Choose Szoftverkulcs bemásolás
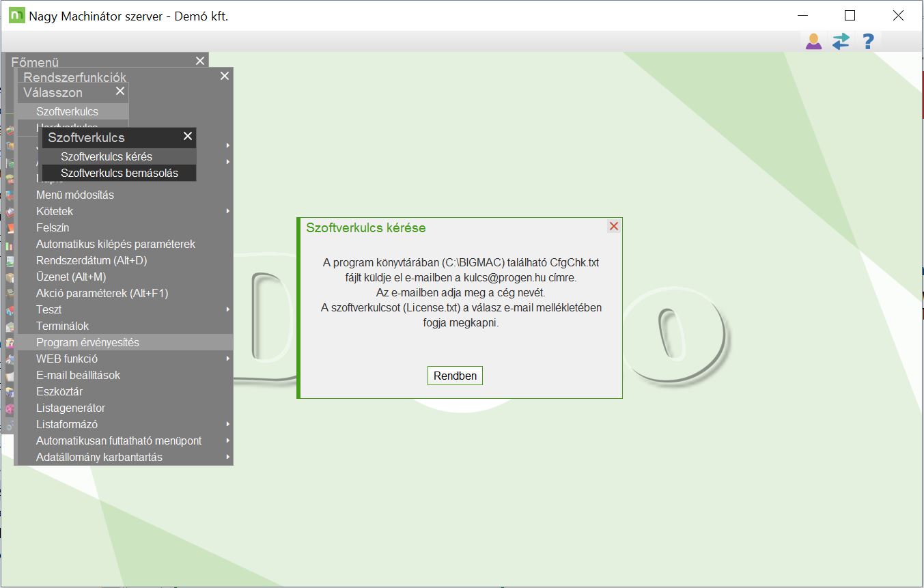The height and width of the screenshot is (588, 924). point(120,173)
